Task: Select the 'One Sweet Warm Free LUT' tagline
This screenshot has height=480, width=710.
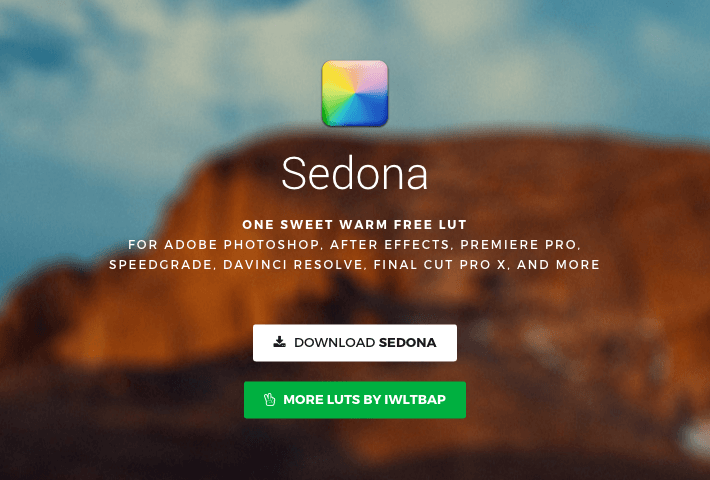Action: click(355, 225)
